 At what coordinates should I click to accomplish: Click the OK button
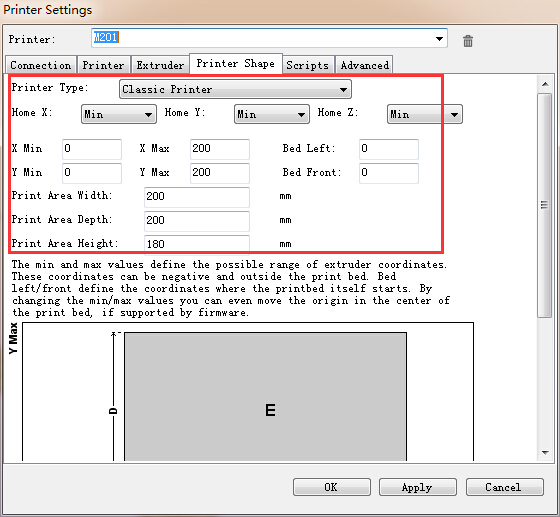click(x=332, y=487)
